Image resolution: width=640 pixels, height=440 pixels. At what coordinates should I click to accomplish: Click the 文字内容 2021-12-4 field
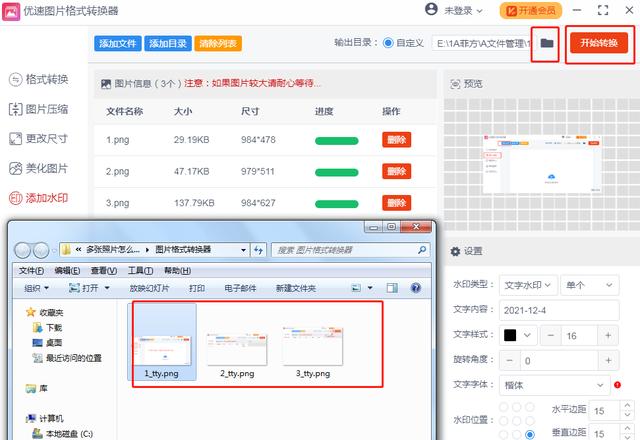pos(559,310)
